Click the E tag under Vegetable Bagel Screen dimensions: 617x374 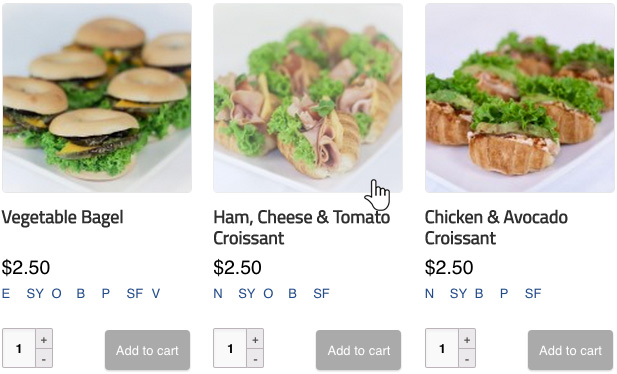6,293
